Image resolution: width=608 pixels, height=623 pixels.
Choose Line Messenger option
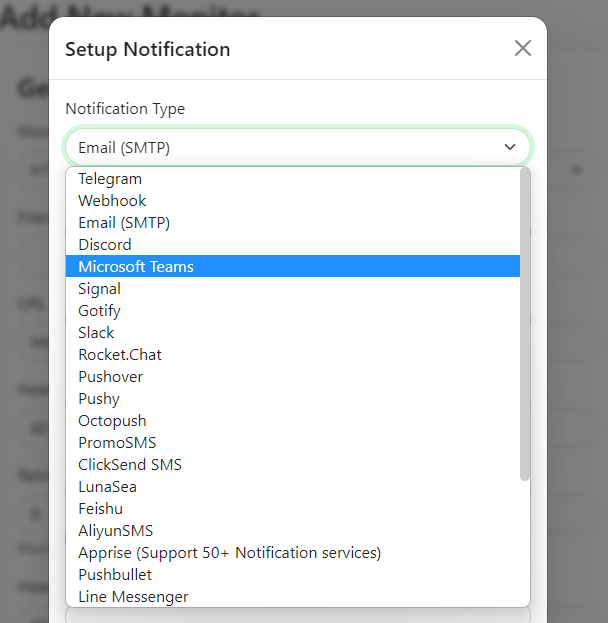[133, 597]
